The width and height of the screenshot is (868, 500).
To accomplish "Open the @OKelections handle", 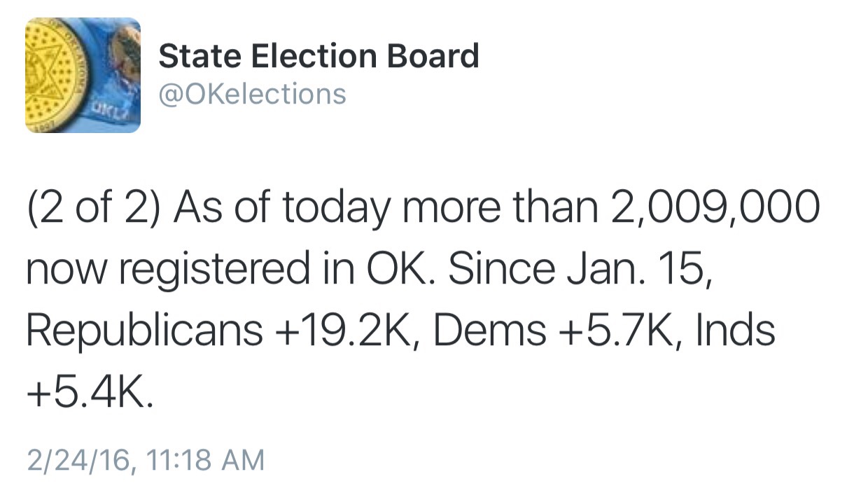I will pos(252,94).
